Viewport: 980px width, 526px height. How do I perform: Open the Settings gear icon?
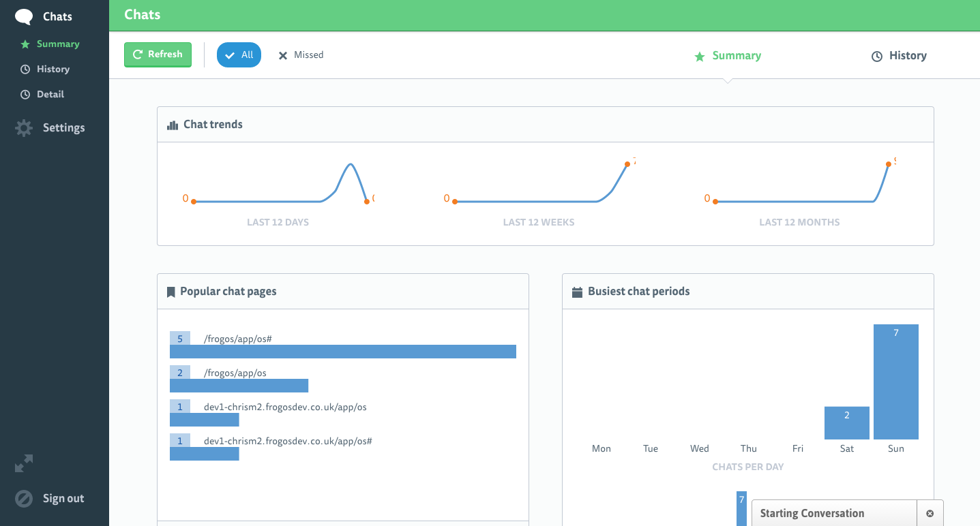point(24,128)
